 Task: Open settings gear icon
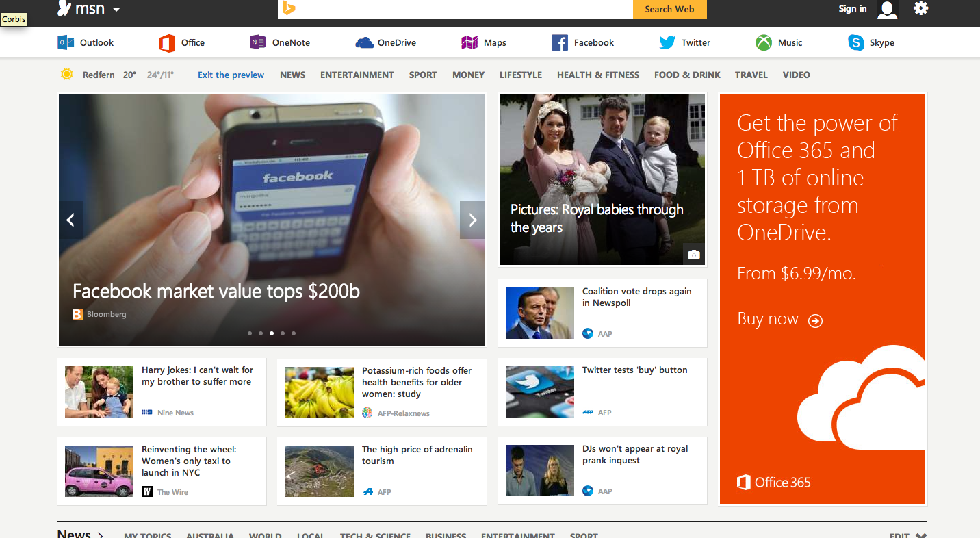[x=921, y=8]
